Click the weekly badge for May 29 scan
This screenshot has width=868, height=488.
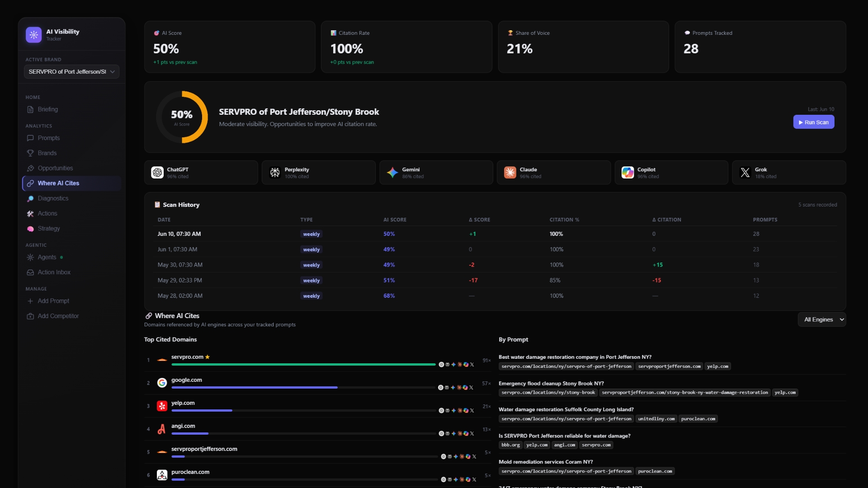(311, 281)
